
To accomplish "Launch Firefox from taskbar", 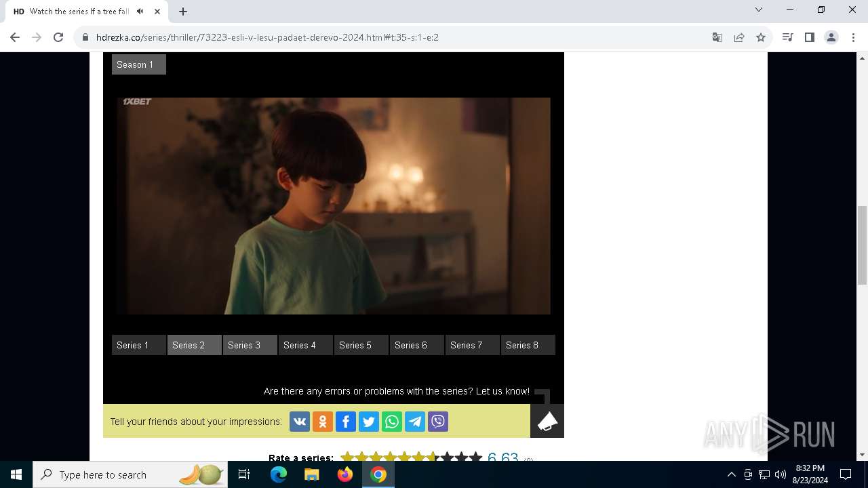I will coord(345,474).
